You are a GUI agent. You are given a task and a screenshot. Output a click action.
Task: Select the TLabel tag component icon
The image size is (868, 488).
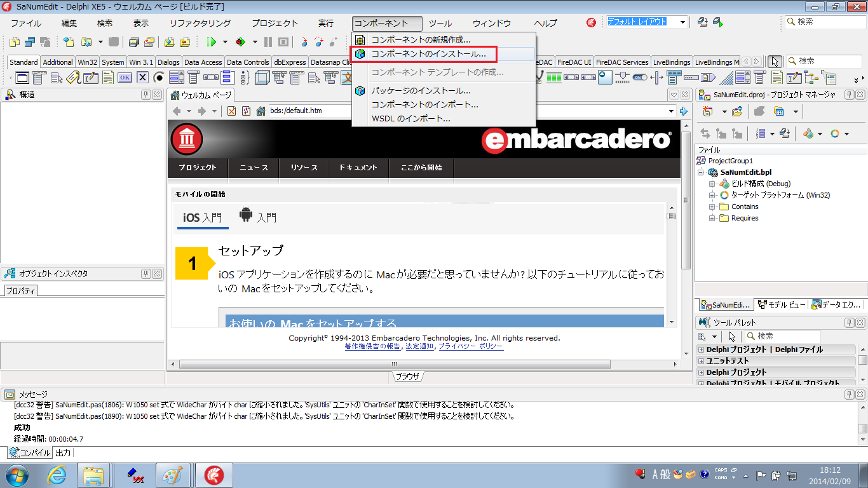point(74,78)
